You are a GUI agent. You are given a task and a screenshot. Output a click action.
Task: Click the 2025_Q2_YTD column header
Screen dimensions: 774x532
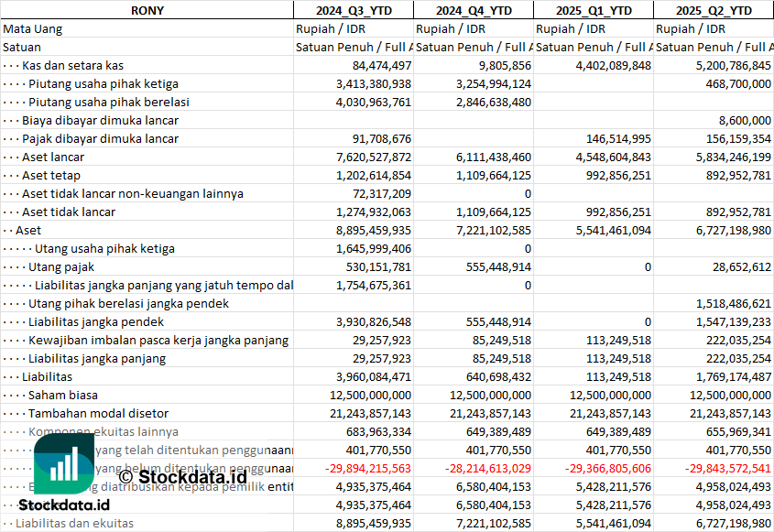click(x=714, y=10)
